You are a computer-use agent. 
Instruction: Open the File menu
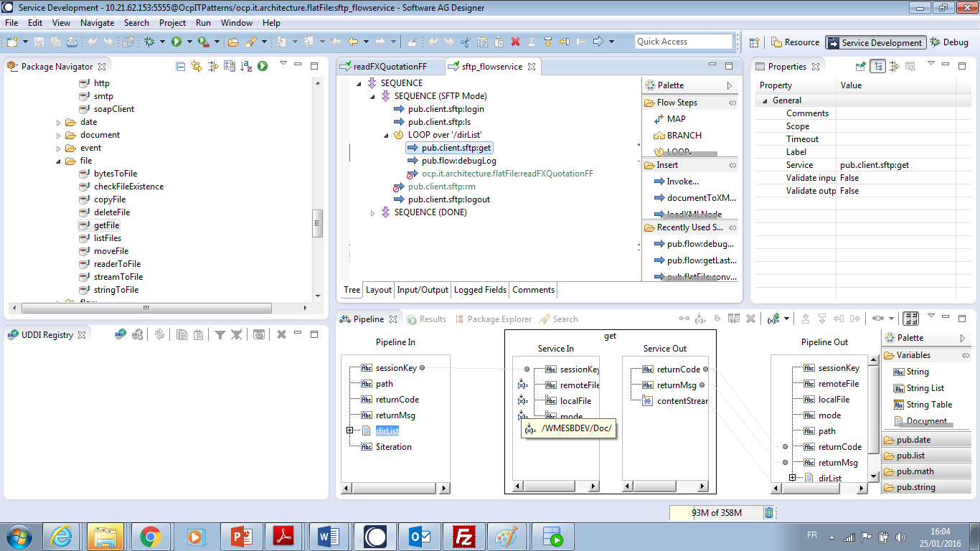[x=11, y=22]
